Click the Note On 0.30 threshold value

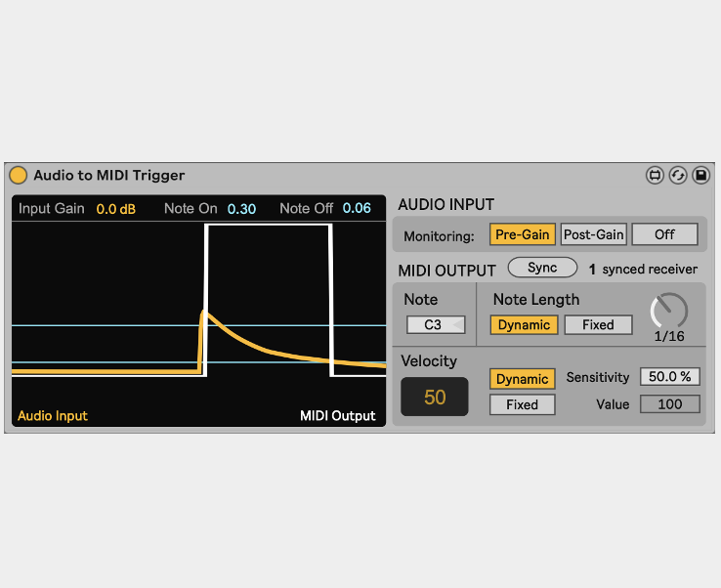pos(241,209)
